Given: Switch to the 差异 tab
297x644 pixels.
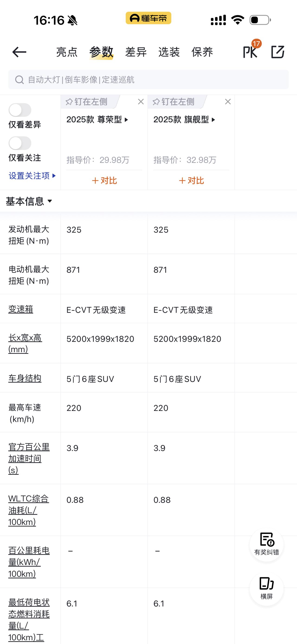Looking at the screenshot, I should 136,52.
